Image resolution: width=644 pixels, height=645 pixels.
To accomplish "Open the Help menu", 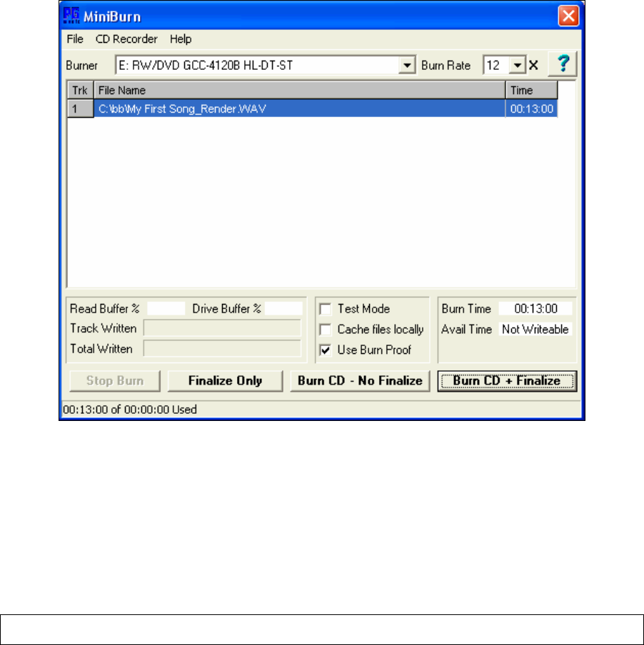I will click(x=181, y=39).
